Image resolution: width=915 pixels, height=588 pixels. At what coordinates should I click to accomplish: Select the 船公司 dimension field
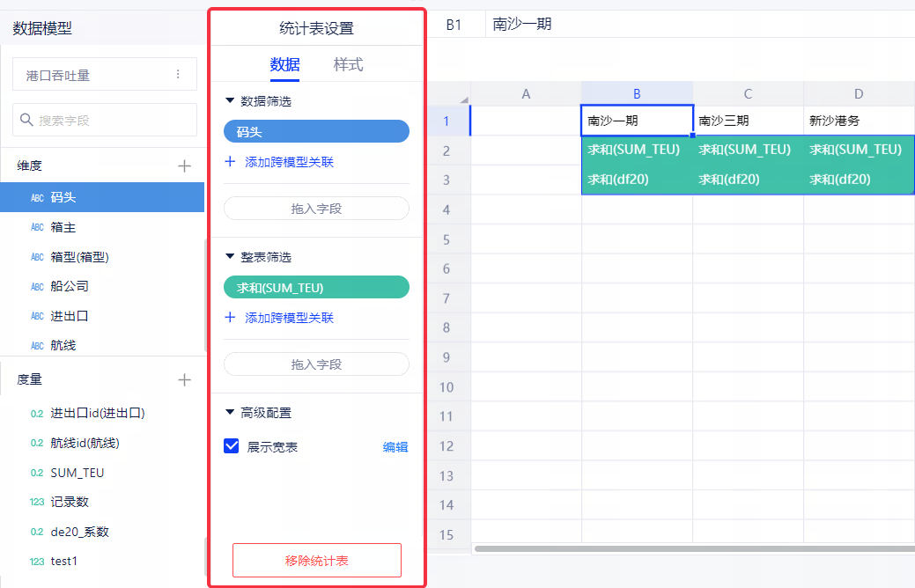[x=70, y=287]
